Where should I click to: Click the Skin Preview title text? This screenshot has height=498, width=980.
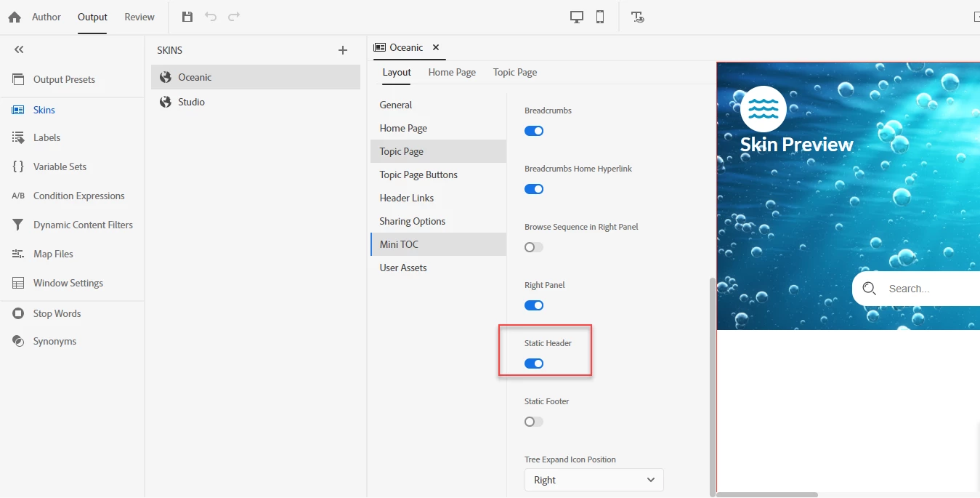click(796, 145)
